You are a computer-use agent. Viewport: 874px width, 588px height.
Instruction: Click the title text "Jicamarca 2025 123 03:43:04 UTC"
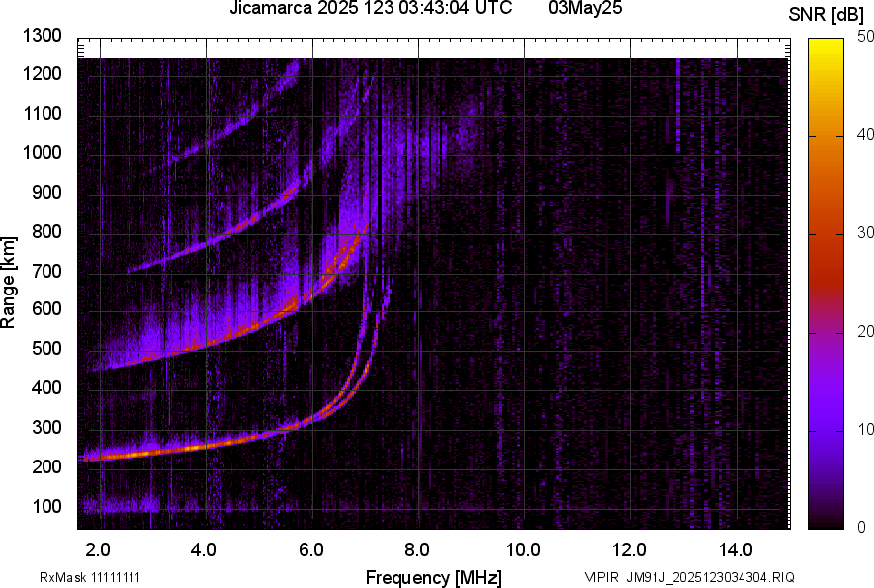tap(371, 8)
